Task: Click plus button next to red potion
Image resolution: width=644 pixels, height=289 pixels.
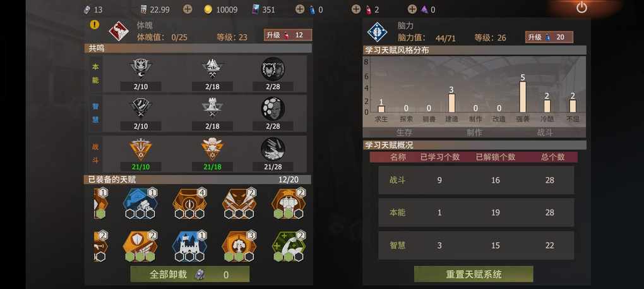Action: tap(356, 9)
